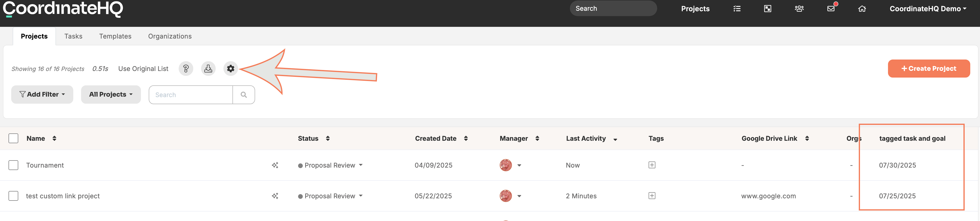
Task: Sort by Google Drive Link column arrows
Action: [x=806, y=138]
